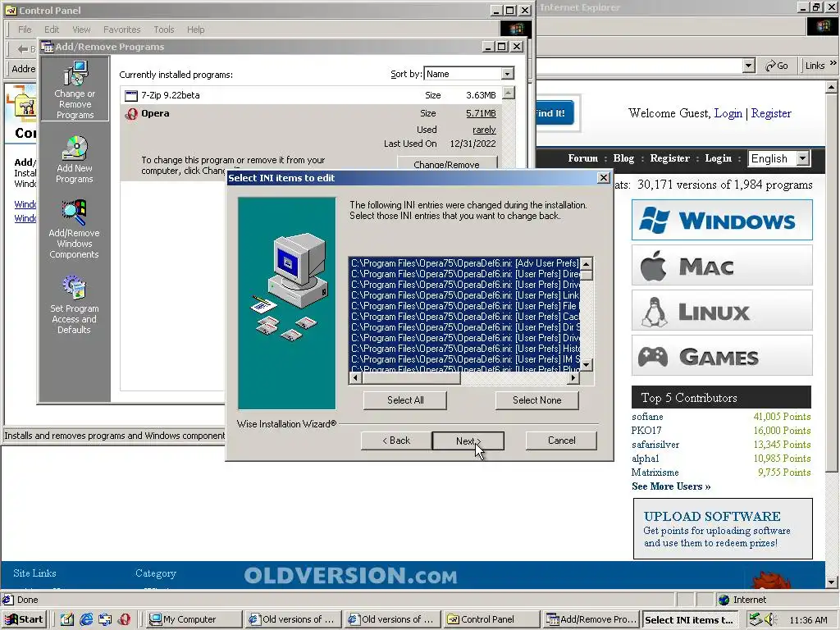Open the Sort by Name dropdown

[x=507, y=73]
